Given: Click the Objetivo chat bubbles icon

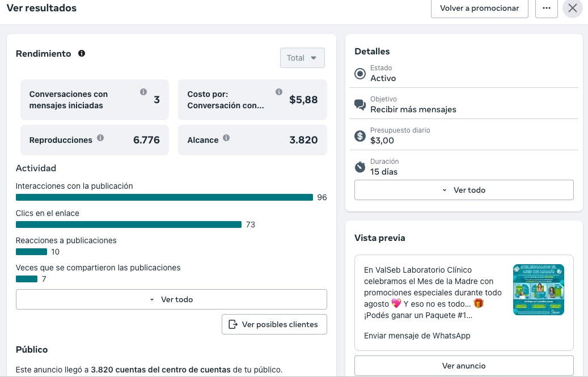Looking at the screenshot, I should 360,105.
